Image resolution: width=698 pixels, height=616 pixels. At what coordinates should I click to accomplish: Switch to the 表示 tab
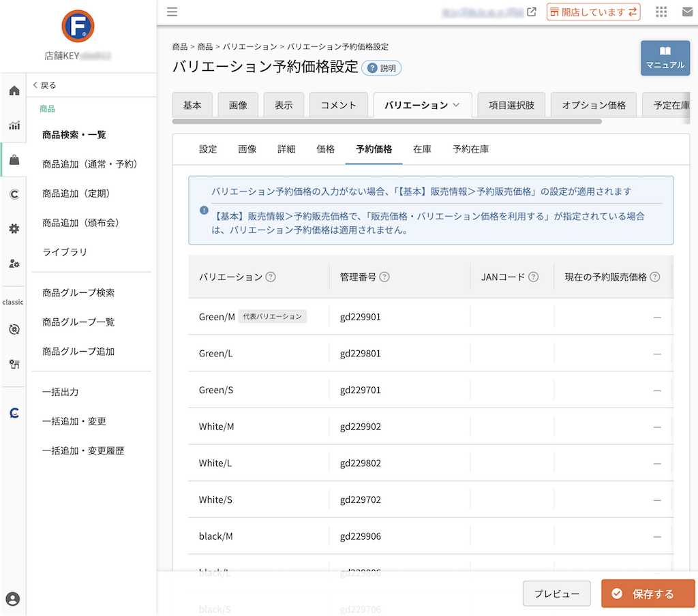click(284, 105)
